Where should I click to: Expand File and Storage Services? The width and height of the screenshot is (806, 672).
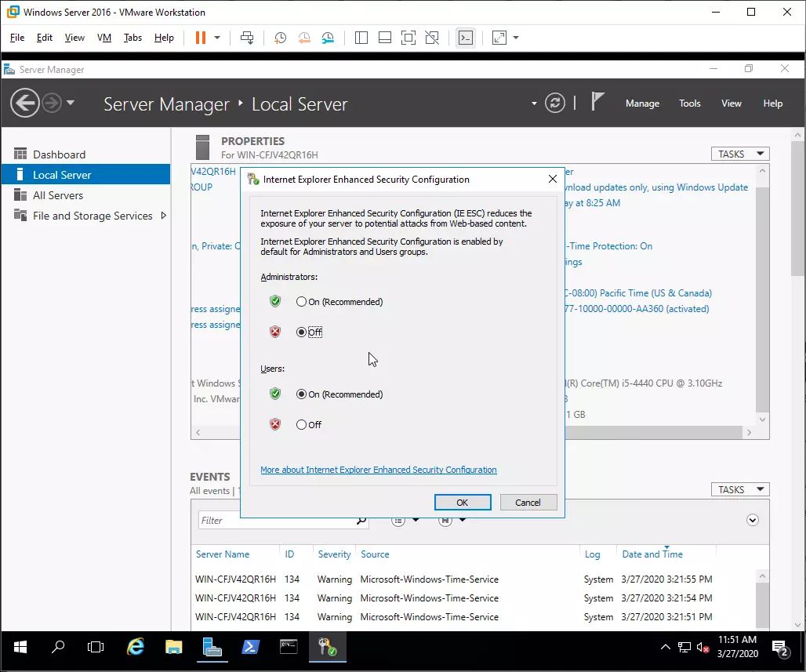pyautogui.click(x=163, y=216)
